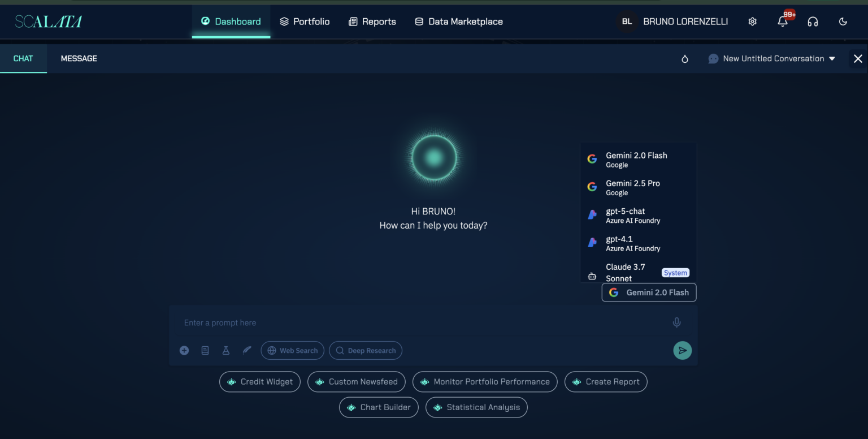Click the plus attachment icon
The image size is (868, 439).
[184, 351]
